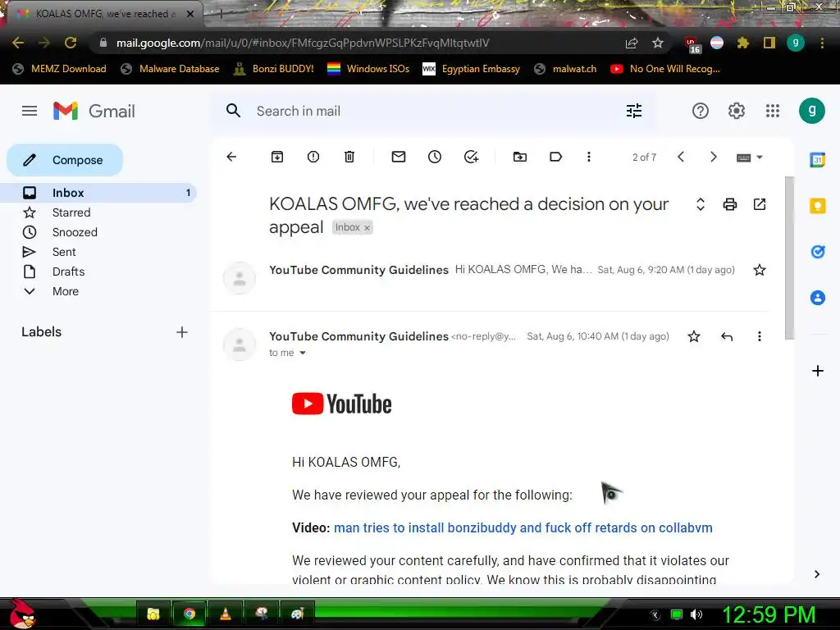This screenshot has width=840, height=630.
Task: Go back to the inbox list
Action: 231,157
